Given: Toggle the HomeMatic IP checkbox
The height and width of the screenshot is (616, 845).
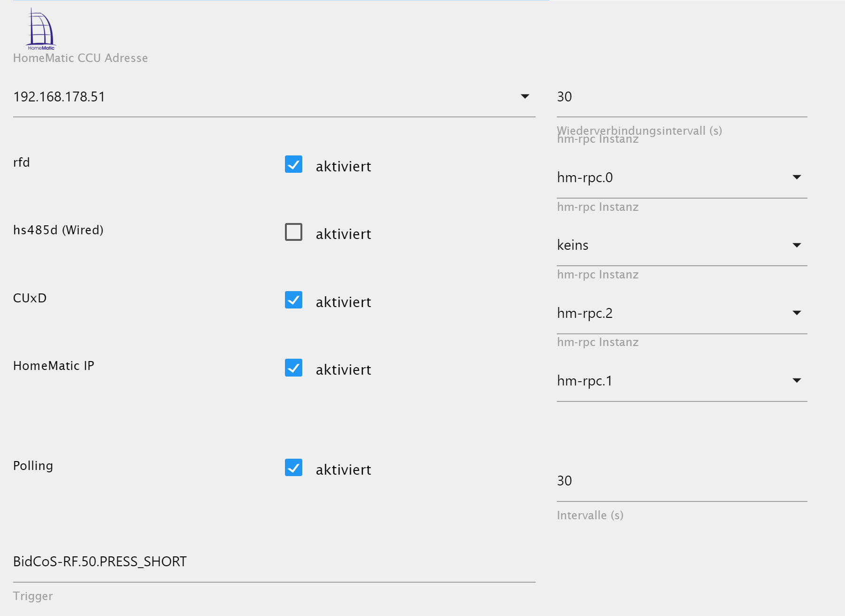Looking at the screenshot, I should 293,368.
